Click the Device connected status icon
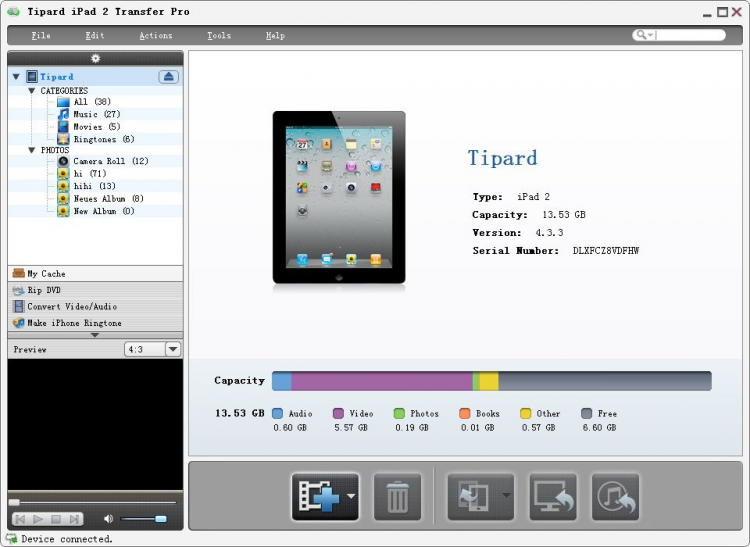 coord(11,539)
